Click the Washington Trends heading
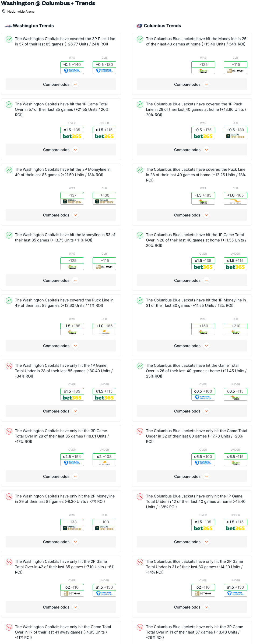This screenshot has width=253, height=644. click(x=33, y=26)
